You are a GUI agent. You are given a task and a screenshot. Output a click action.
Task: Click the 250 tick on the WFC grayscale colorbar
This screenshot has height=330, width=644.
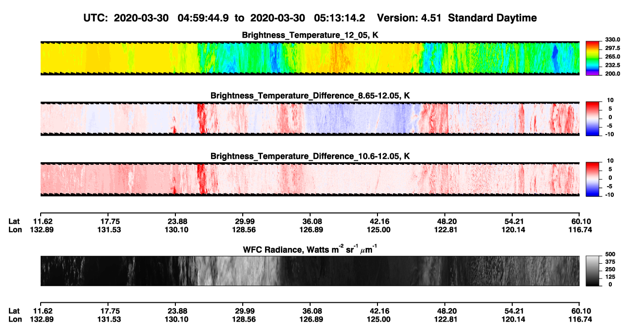coord(610,269)
